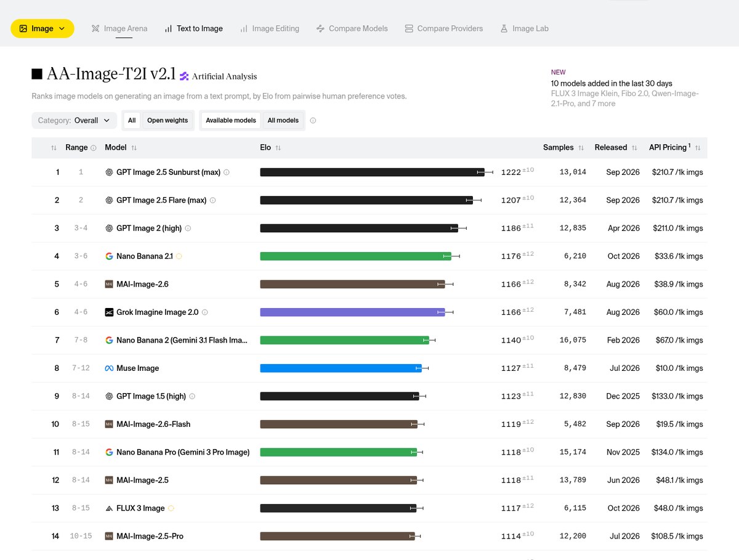
Task: Open the Category Overall dropdown
Action: (x=74, y=120)
